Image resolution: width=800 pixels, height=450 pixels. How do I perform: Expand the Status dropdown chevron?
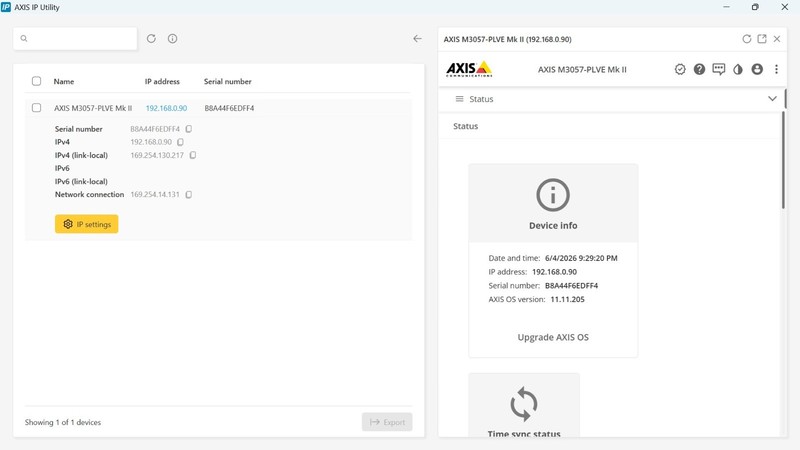772,99
